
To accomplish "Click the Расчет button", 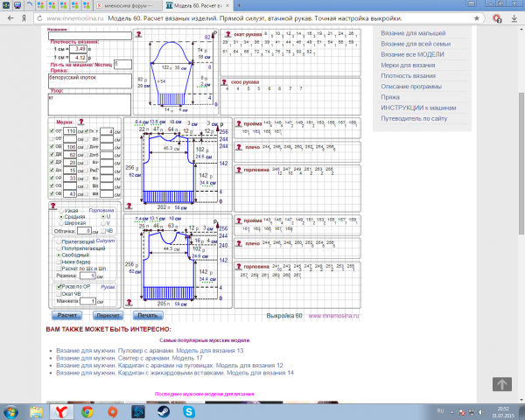I will click(66, 314).
